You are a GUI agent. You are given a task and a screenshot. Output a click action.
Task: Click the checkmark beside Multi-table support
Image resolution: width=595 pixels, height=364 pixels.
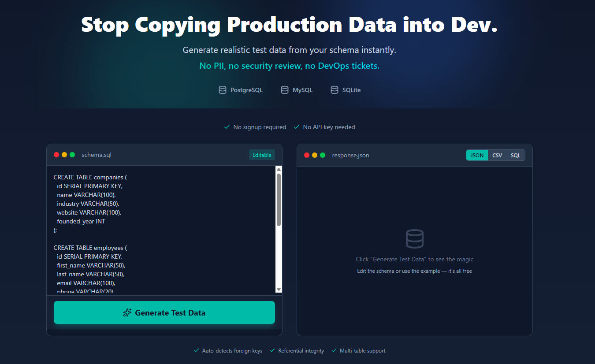(x=334, y=350)
